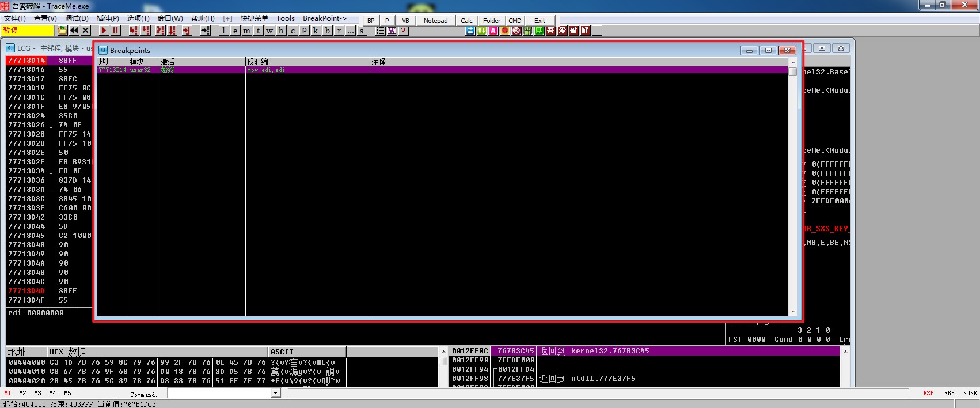980x408 pixels.
Task: Close the debugged program via X icon
Action: point(86,31)
